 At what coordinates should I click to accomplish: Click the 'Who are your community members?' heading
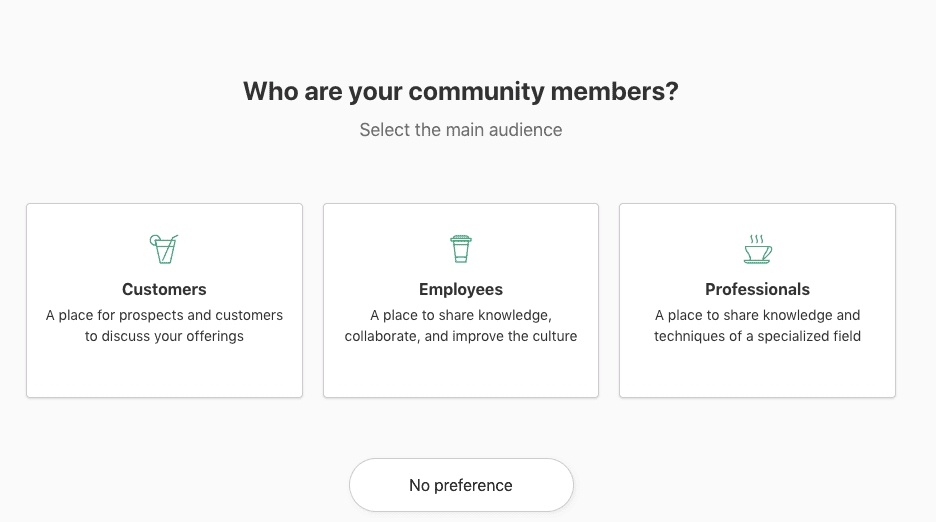tap(461, 91)
